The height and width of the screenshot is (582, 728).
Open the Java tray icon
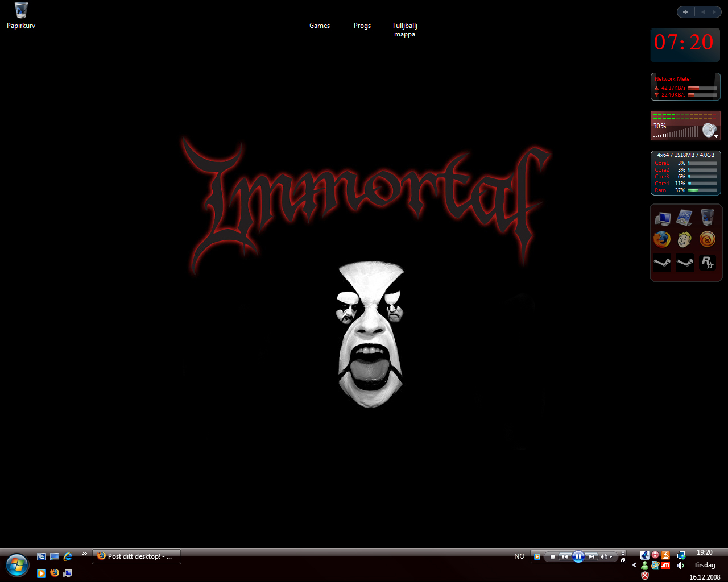[x=665, y=555]
